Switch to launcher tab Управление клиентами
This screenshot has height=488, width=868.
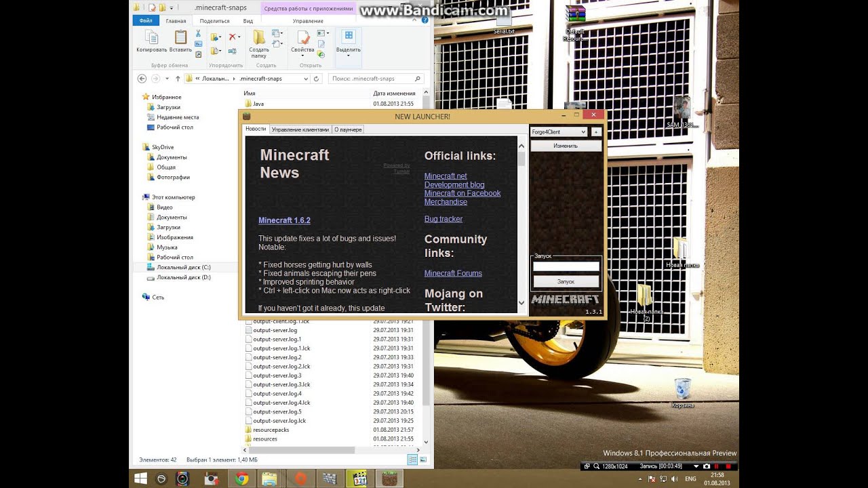[300, 129]
